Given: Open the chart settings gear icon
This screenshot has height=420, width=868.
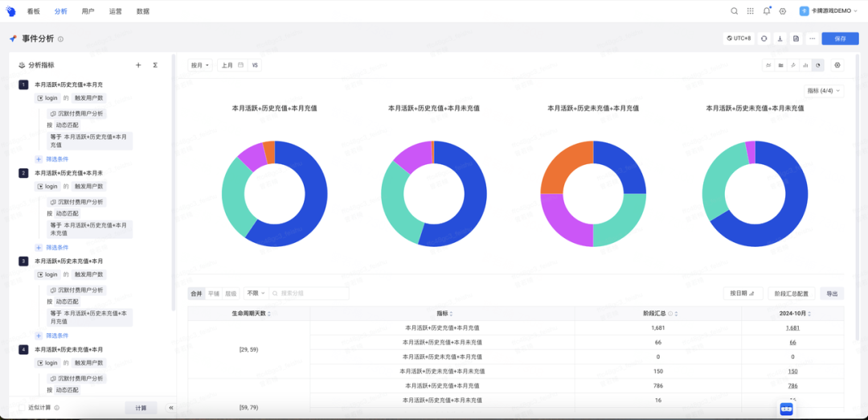Looking at the screenshot, I should (837, 65).
